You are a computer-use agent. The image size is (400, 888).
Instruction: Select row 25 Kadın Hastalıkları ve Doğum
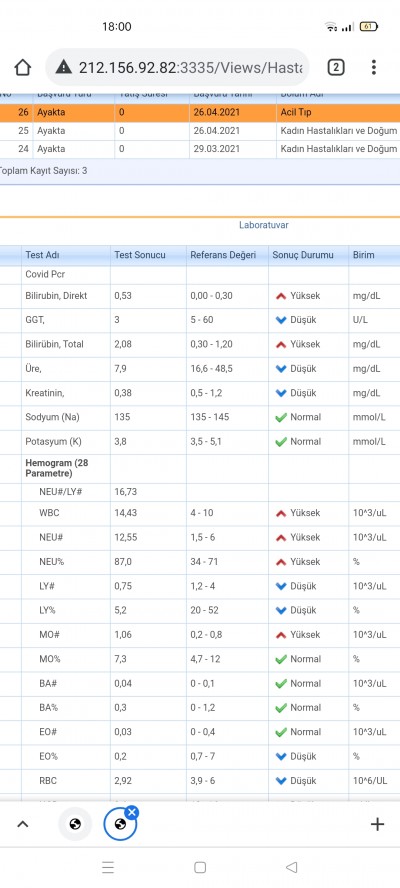pyautogui.click(x=200, y=131)
